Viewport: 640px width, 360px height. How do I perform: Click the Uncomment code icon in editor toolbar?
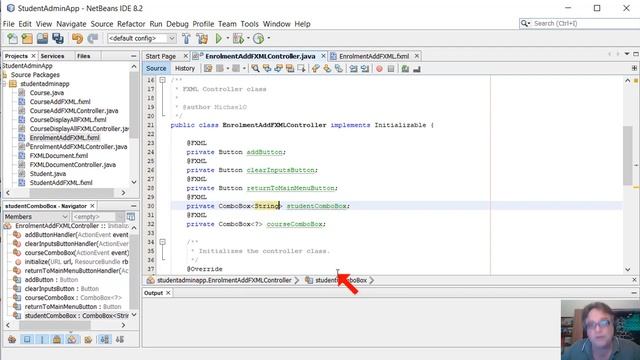[416, 69]
